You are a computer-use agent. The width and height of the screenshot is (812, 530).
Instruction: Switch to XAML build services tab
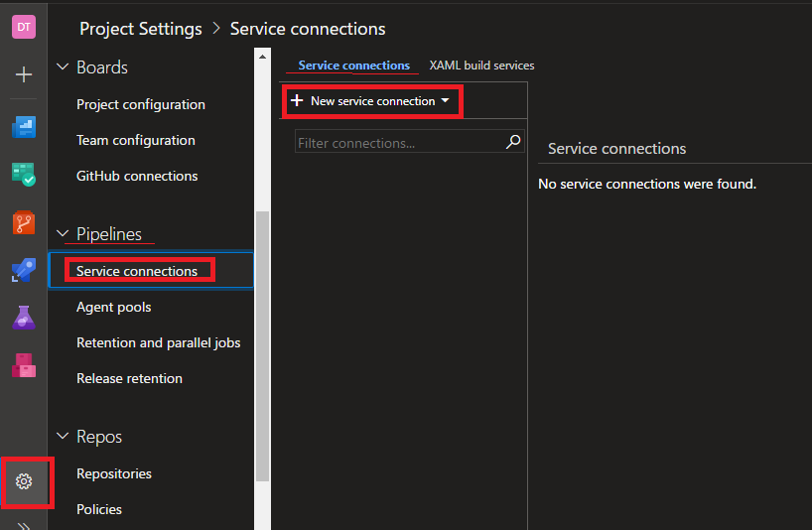(481, 66)
